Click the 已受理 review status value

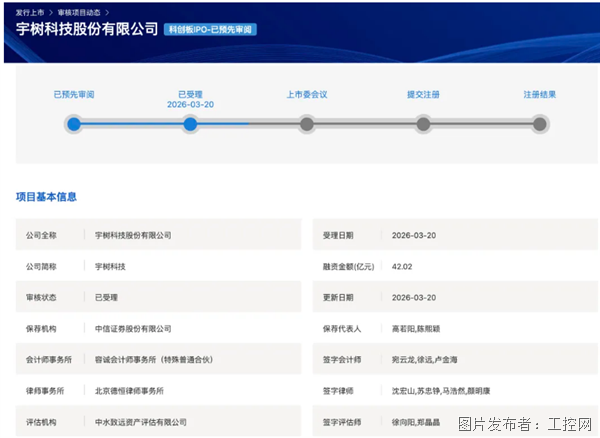106,297
